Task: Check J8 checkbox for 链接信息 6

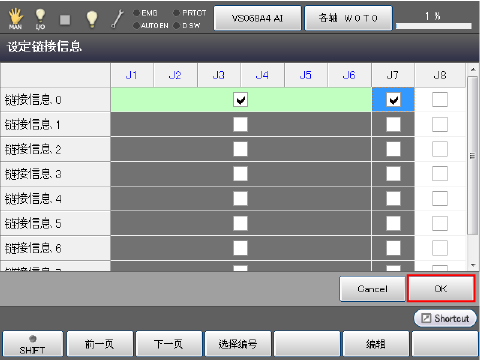Action: (x=440, y=248)
